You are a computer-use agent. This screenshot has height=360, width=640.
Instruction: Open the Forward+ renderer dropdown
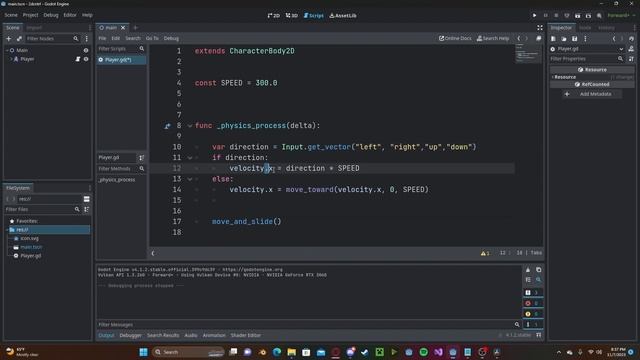point(621,16)
